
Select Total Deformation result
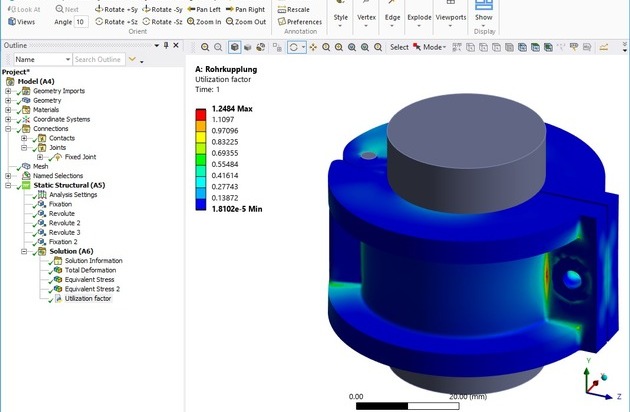point(90,270)
